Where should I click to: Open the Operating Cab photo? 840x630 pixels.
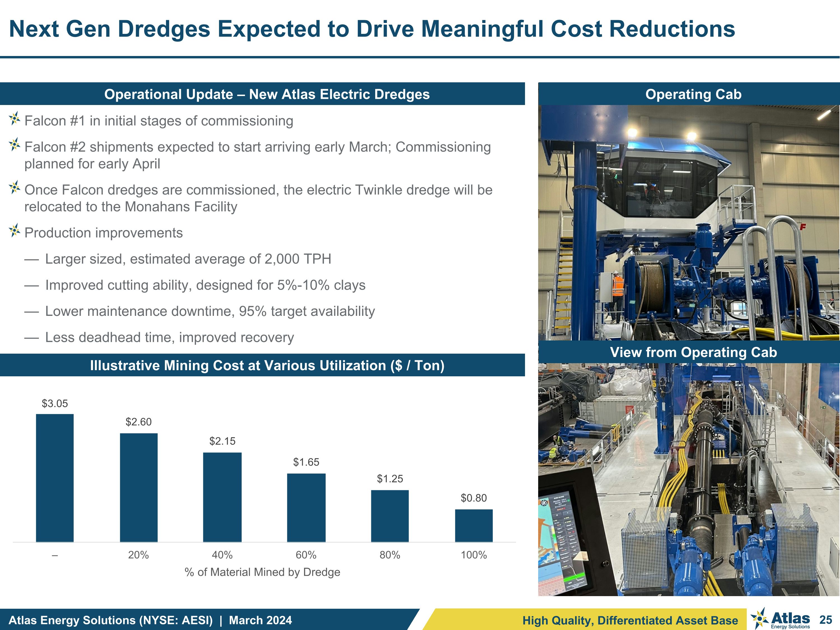pyautogui.click(x=689, y=223)
